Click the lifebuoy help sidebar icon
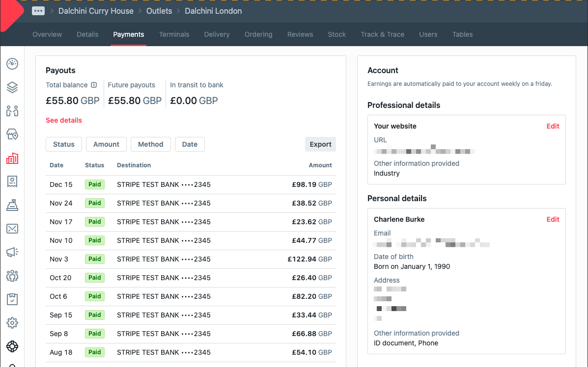 [12, 346]
